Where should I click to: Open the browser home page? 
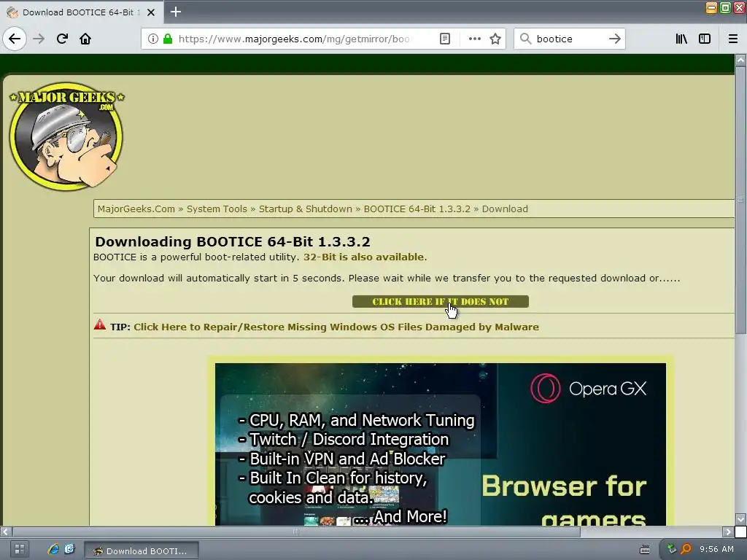click(85, 39)
